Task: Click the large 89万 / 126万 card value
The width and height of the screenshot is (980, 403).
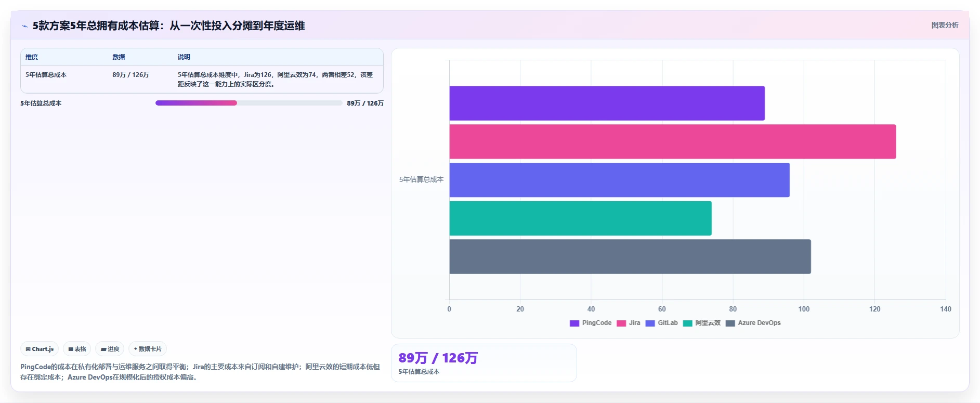Action: pos(438,358)
